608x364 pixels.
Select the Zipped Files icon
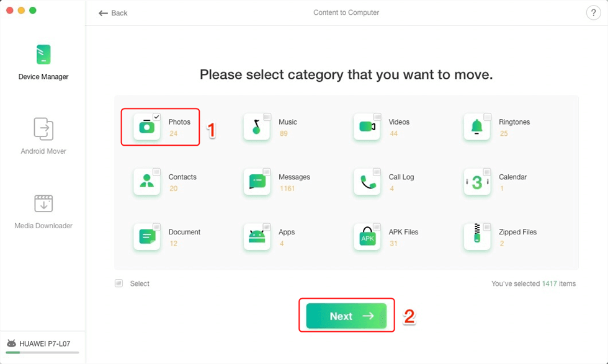(476, 237)
